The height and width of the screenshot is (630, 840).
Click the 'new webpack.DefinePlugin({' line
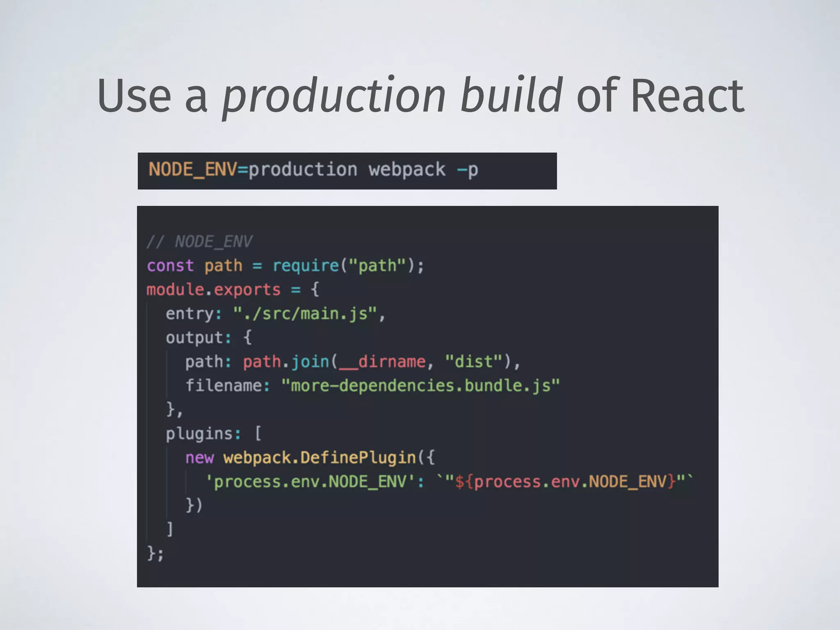coord(310,457)
